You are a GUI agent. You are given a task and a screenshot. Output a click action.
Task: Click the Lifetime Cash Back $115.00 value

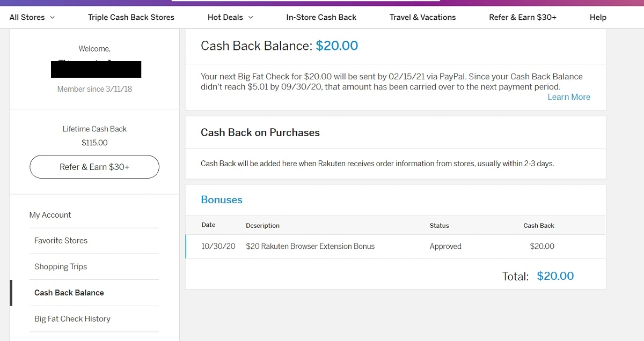(94, 143)
